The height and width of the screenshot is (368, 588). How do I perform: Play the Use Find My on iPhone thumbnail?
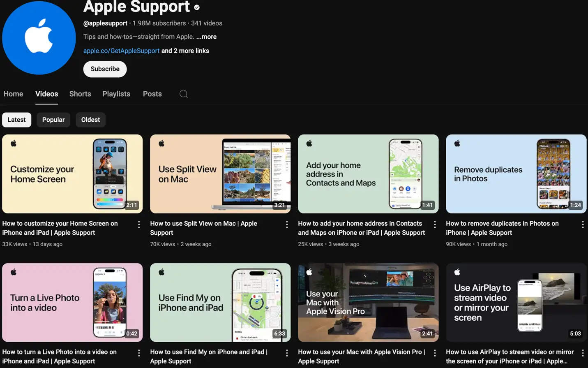pos(220,302)
